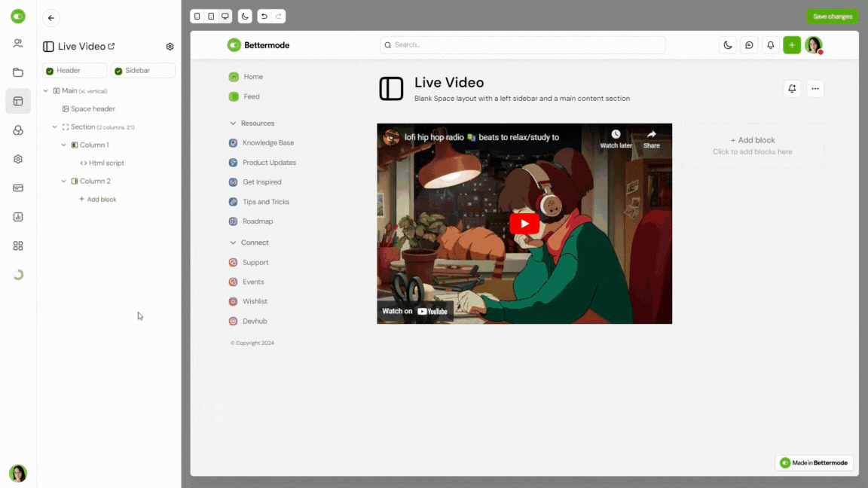868x488 pixels.
Task: Open notifications bell in header
Action: pyautogui.click(x=771, y=45)
